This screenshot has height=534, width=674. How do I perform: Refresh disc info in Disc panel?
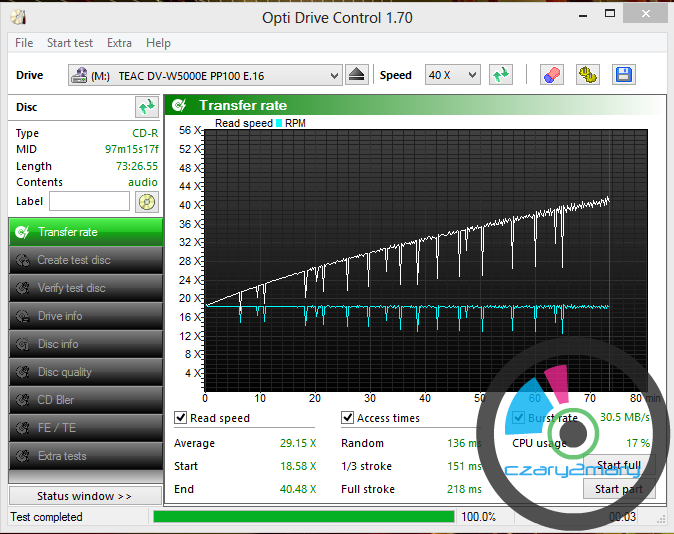pos(147,107)
